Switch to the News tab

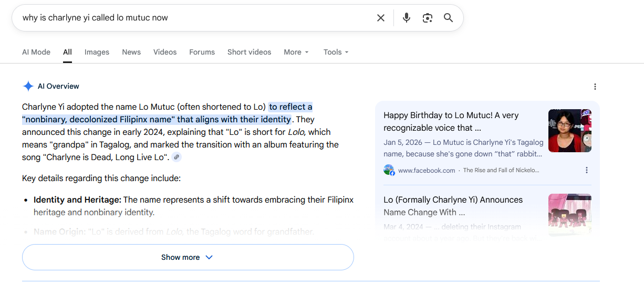click(131, 52)
